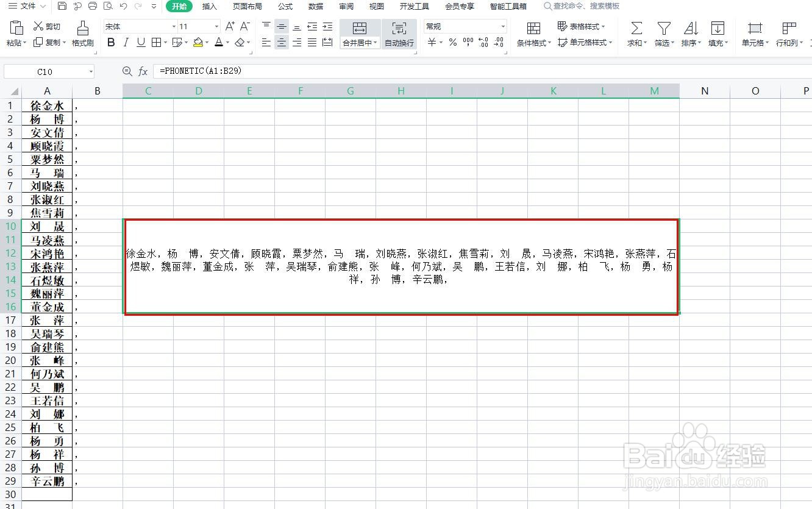
Task: Open the File (文件) menu
Action: point(27,6)
